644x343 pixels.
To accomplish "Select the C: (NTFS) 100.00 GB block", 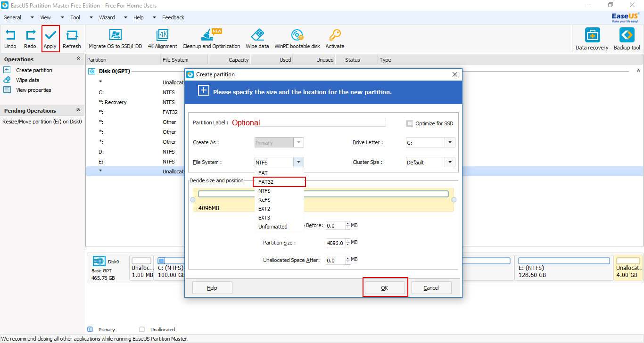I will click(x=170, y=268).
